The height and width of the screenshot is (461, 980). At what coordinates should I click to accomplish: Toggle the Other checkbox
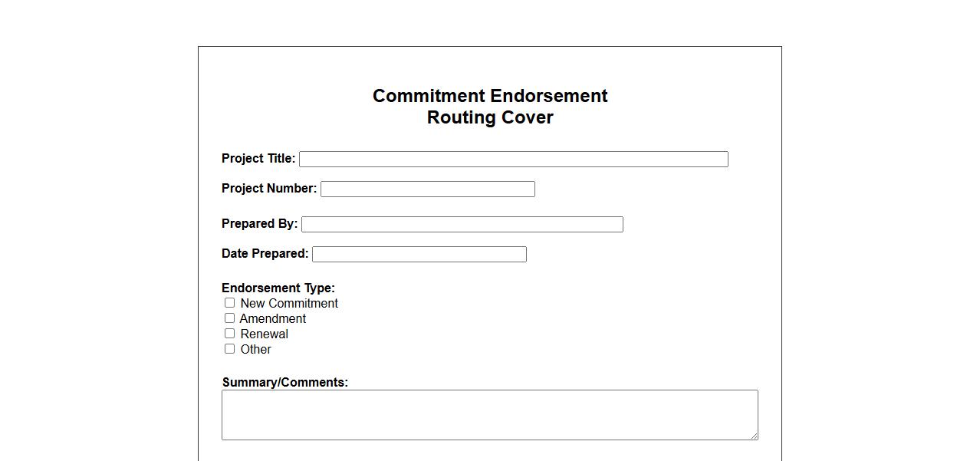[x=229, y=349]
